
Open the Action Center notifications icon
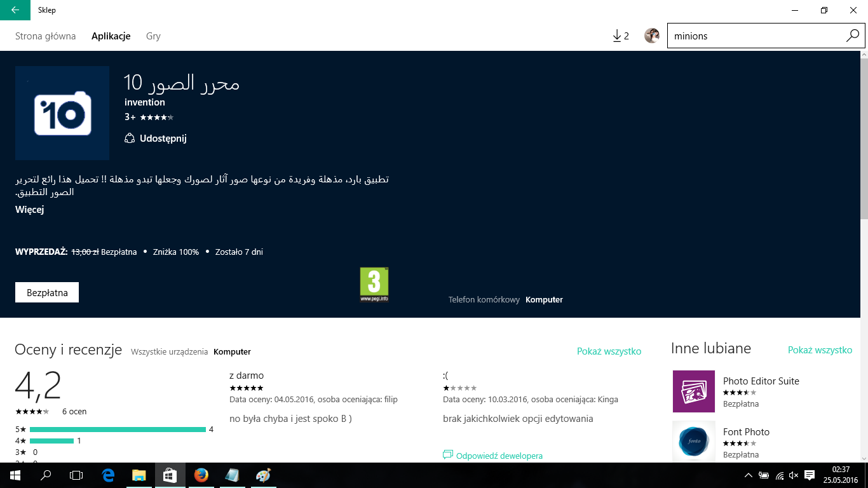point(810,475)
